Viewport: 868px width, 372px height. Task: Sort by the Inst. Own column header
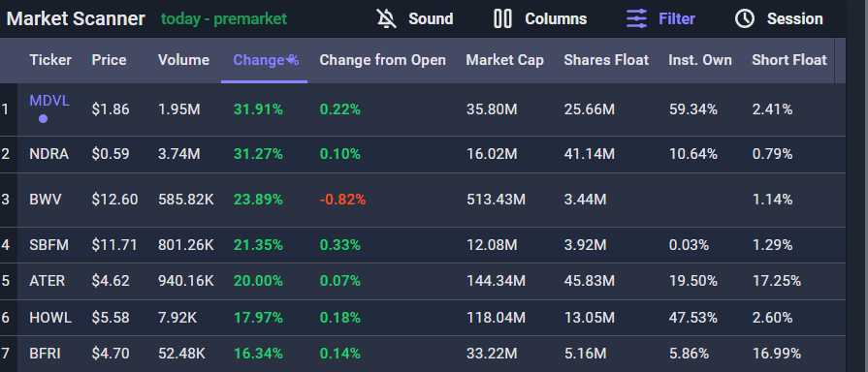699,60
